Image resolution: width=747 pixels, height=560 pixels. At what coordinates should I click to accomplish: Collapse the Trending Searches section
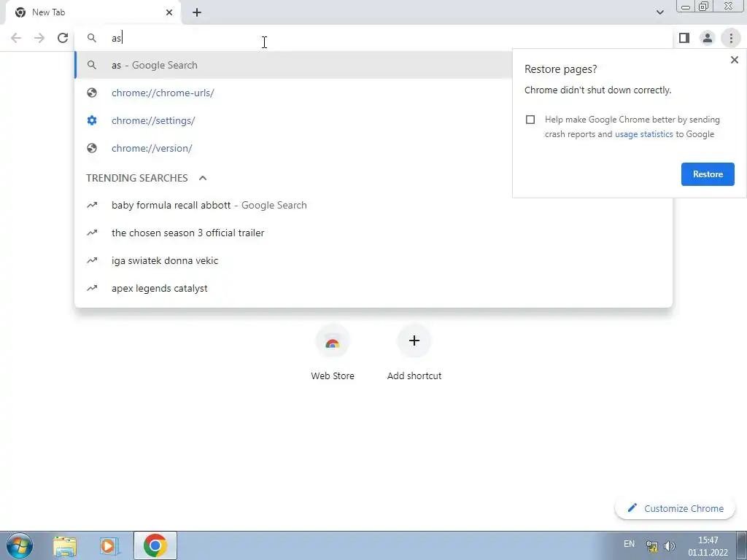coord(203,178)
